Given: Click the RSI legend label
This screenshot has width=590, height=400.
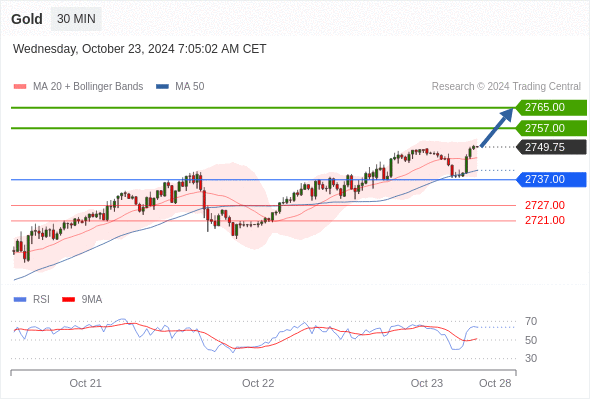Looking at the screenshot, I should point(41,300).
